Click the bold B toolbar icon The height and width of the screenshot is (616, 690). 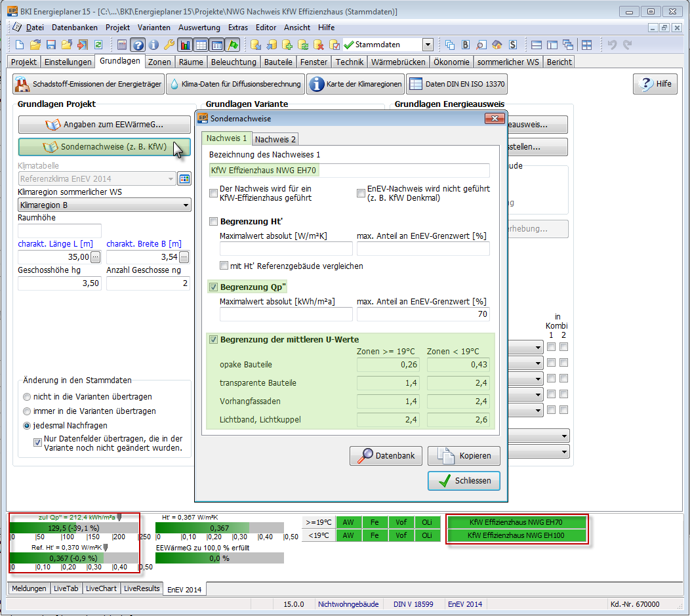coord(466,45)
